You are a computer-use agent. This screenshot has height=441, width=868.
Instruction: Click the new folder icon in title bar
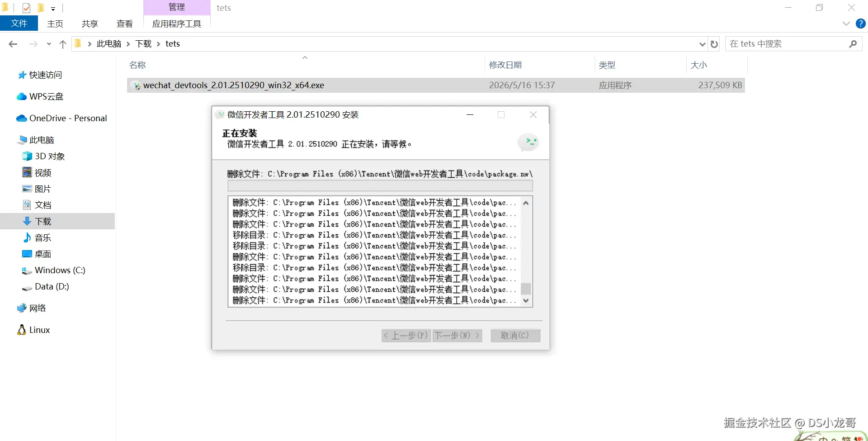41,8
